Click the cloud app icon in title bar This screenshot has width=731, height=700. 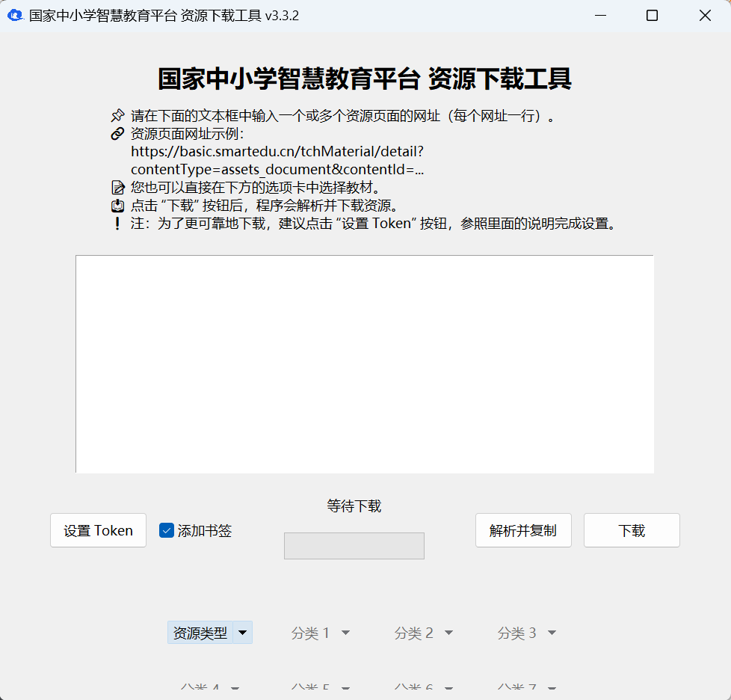[x=15, y=16]
